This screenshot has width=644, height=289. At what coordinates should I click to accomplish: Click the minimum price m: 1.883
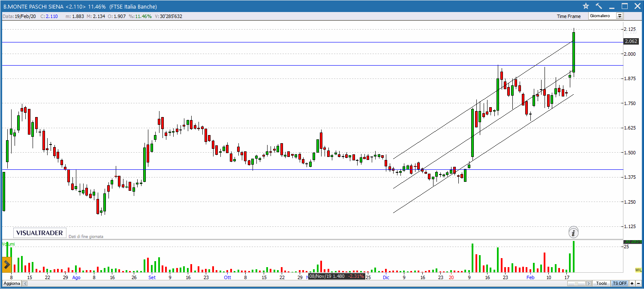click(x=75, y=16)
